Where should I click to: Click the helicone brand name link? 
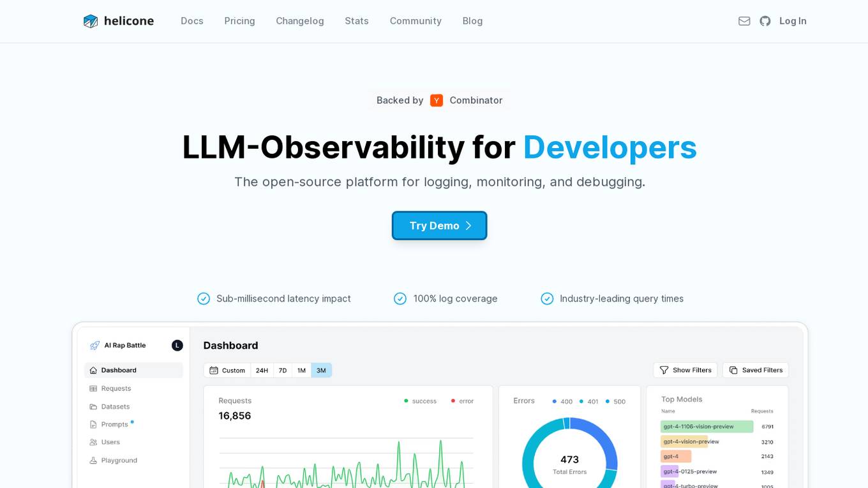coord(129,21)
